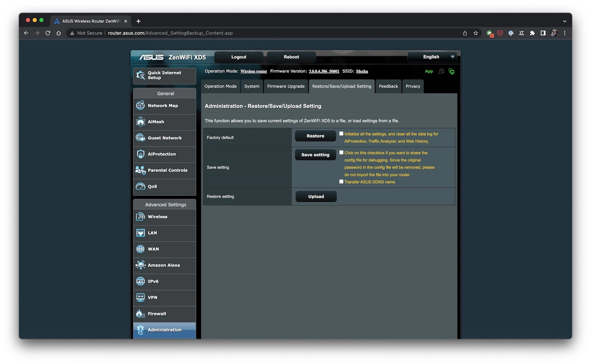591x364 pixels.
Task: Open the Extensions puzzle icon
Action: pos(532,33)
